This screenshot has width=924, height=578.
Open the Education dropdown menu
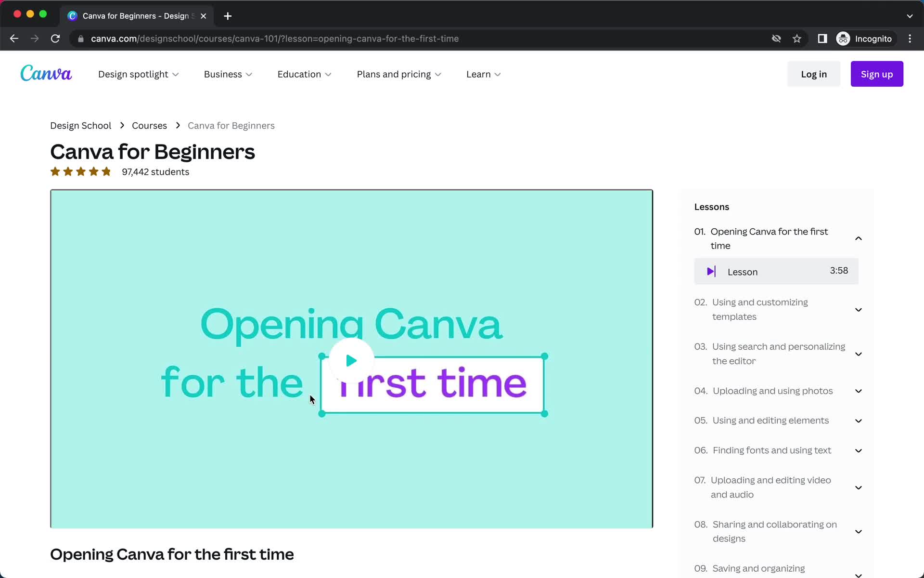304,74
